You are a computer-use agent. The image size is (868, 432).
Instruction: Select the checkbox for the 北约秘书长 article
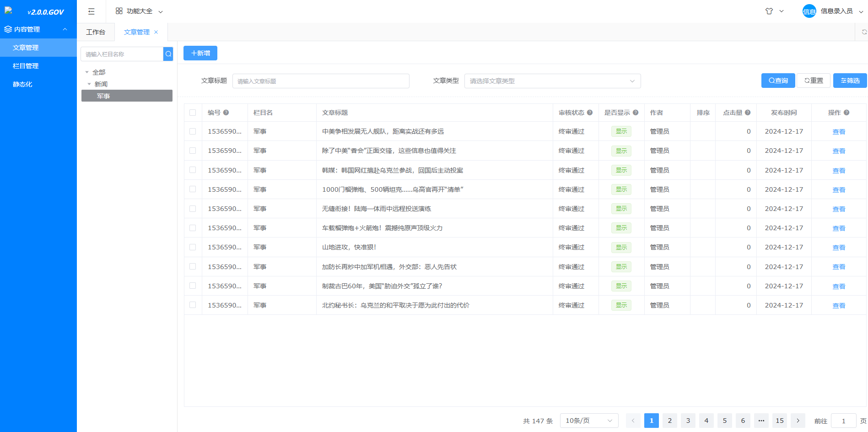[193, 305]
